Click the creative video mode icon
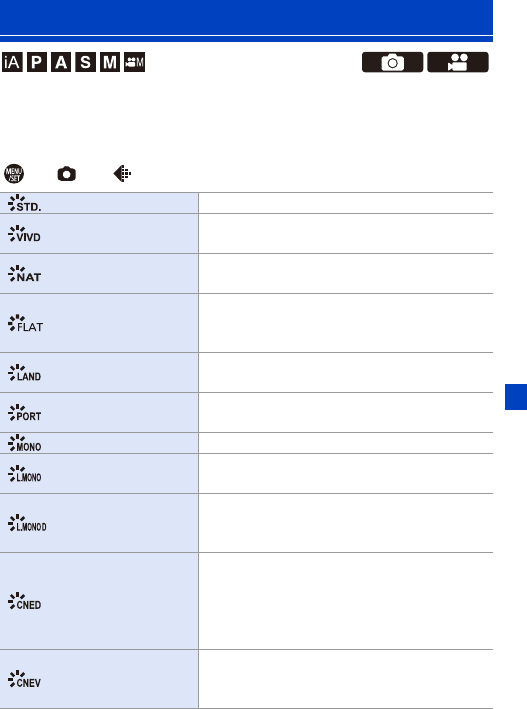 click(x=134, y=62)
